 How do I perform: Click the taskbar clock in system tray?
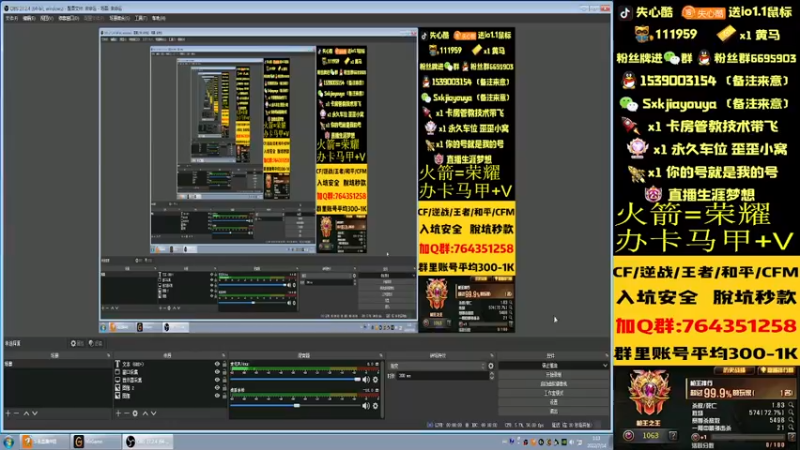[596, 442]
